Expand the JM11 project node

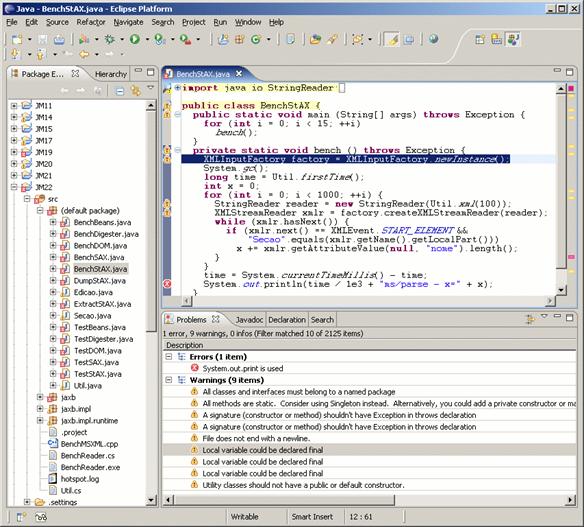pos(14,106)
